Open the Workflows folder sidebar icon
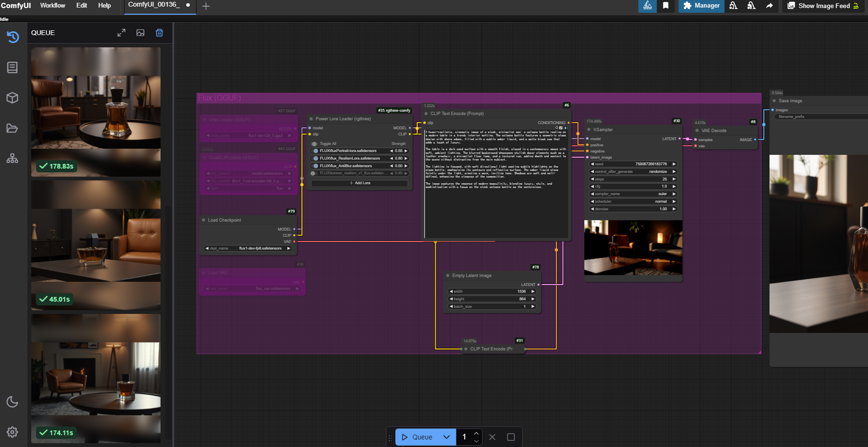 (x=12, y=128)
